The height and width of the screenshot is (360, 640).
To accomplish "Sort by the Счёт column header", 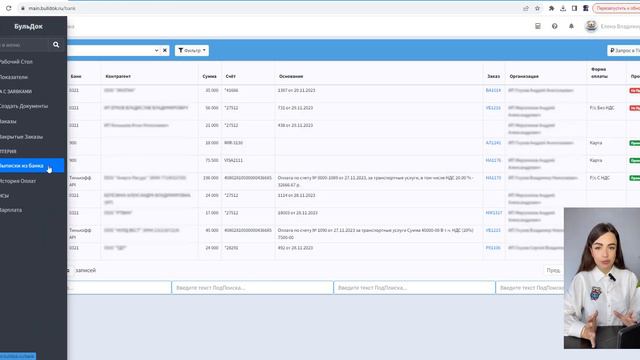I will [x=231, y=76].
